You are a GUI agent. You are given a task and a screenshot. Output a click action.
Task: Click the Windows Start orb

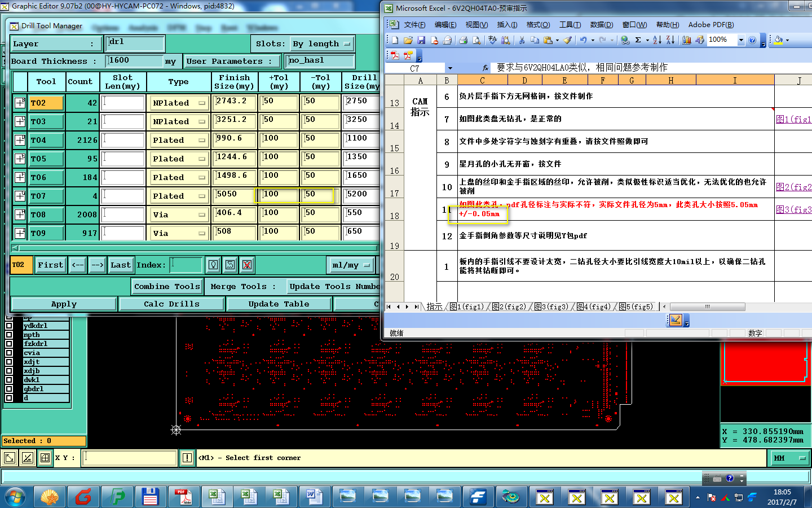pos(15,497)
